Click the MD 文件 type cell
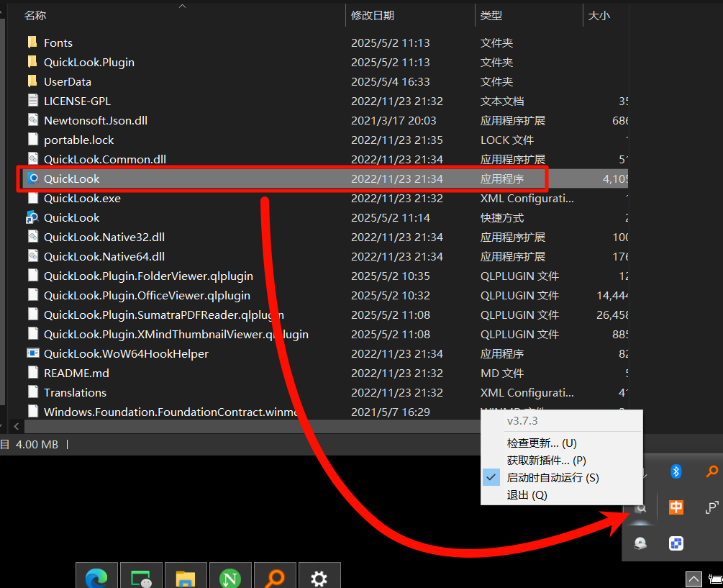 pyautogui.click(x=502, y=373)
